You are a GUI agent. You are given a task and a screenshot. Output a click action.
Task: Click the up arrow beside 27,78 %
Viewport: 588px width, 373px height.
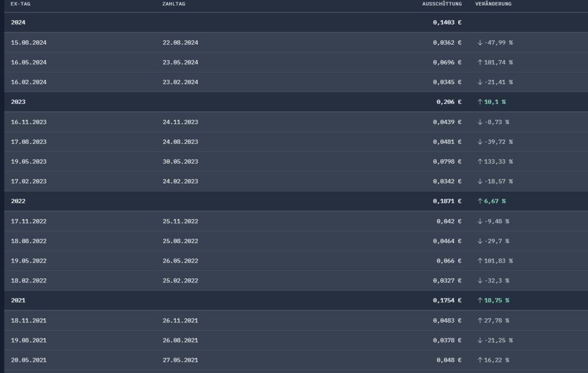click(480, 320)
